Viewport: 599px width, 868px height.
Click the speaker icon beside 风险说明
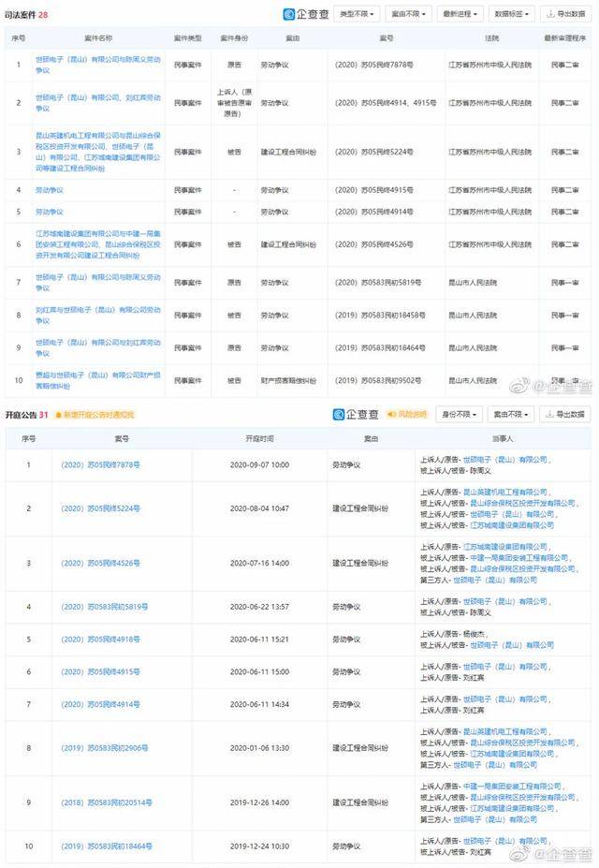391,414
